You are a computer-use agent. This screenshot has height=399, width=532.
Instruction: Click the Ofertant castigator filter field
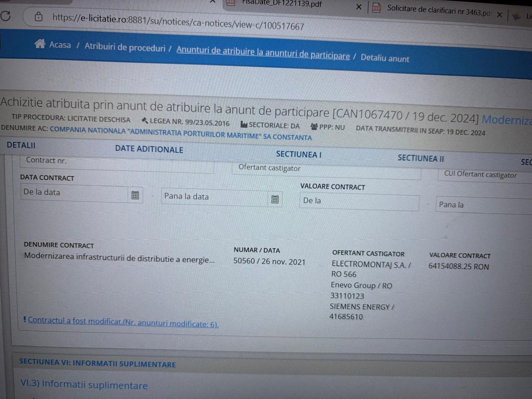326,170
